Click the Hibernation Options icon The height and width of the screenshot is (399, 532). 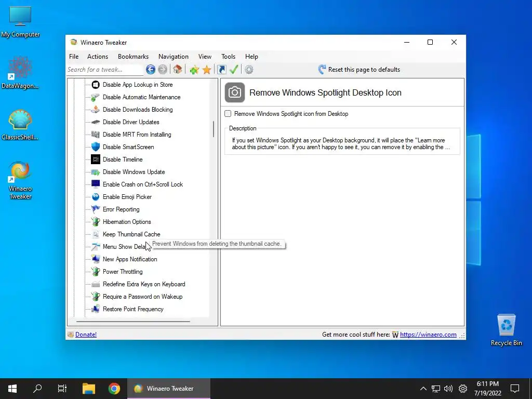(x=96, y=222)
